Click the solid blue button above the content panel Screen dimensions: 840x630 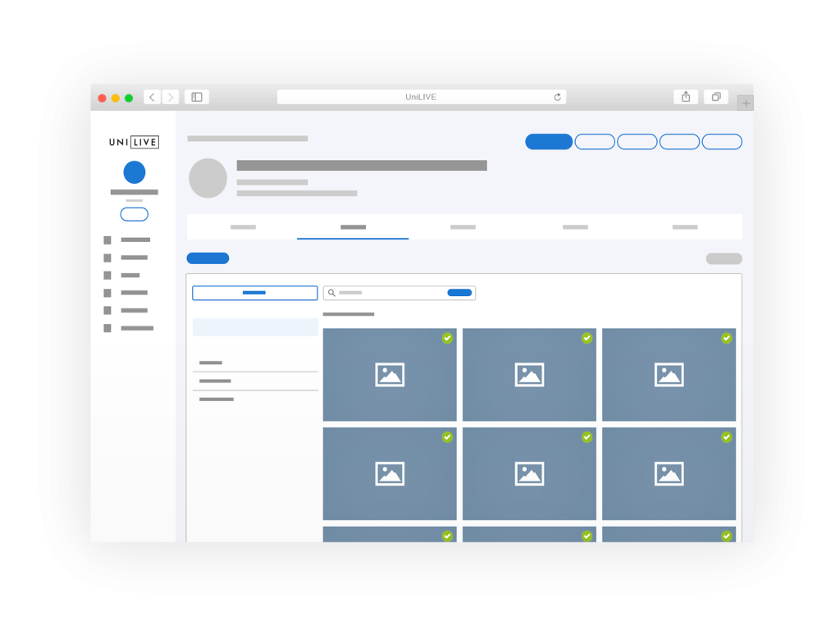208,258
